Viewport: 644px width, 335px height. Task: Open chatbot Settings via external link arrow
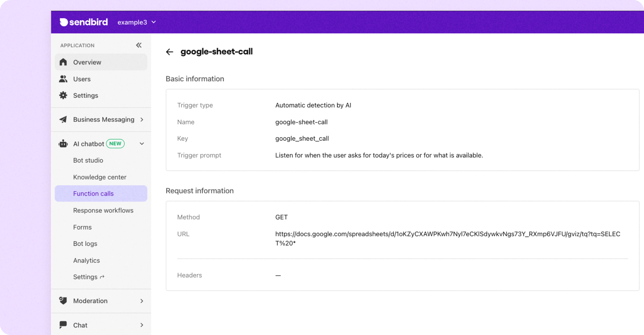click(102, 277)
